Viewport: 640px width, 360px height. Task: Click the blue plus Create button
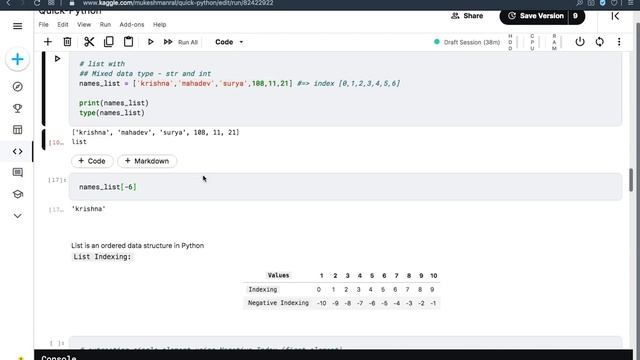pyautogui.click(x=18, y=60)
